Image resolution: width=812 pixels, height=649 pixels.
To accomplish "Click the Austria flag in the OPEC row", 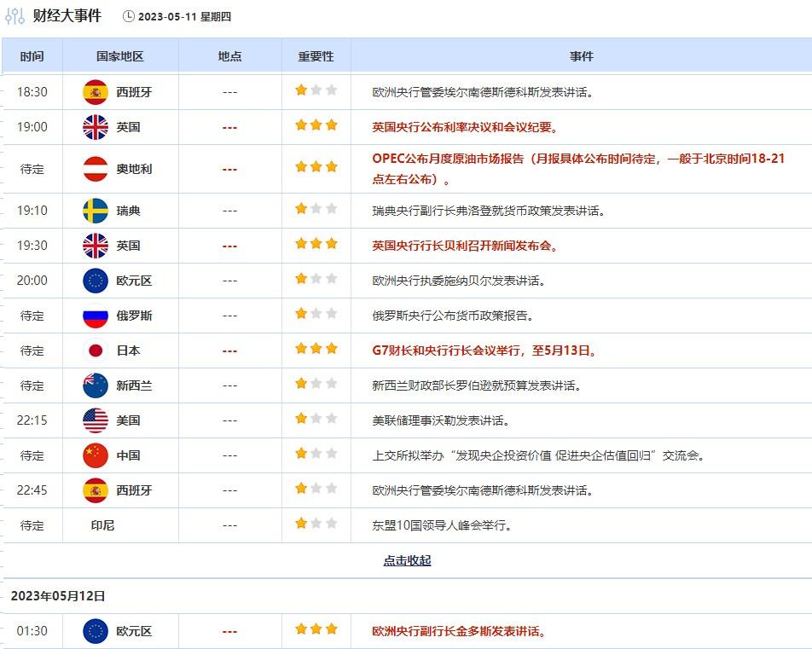I will tap(96, 169).
